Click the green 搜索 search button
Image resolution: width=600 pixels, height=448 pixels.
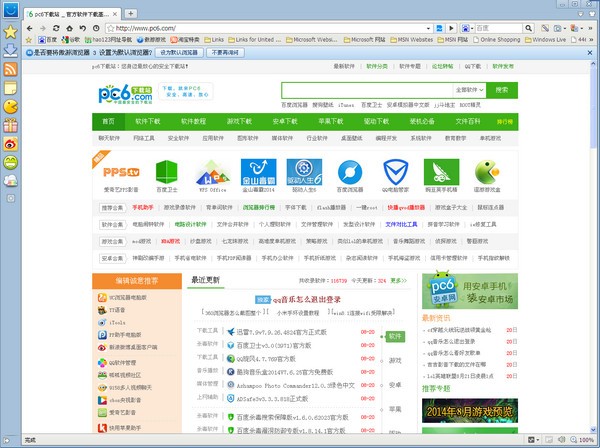click(502, 90)
